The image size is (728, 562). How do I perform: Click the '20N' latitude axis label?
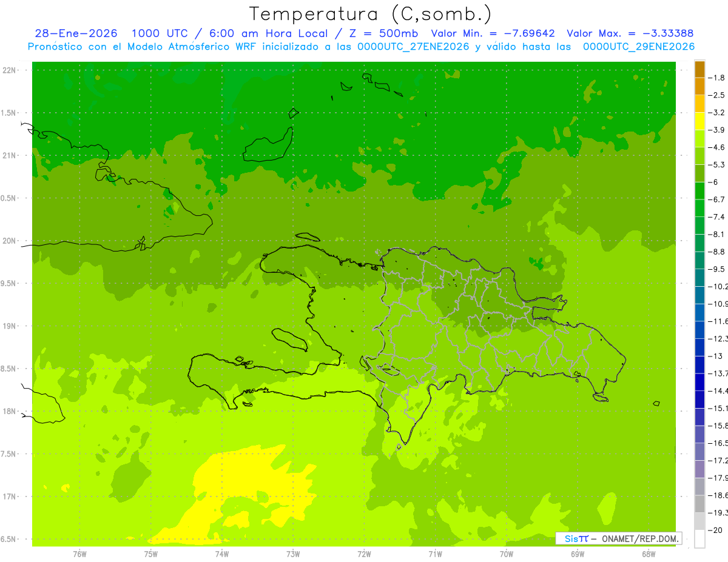(10, 241)
